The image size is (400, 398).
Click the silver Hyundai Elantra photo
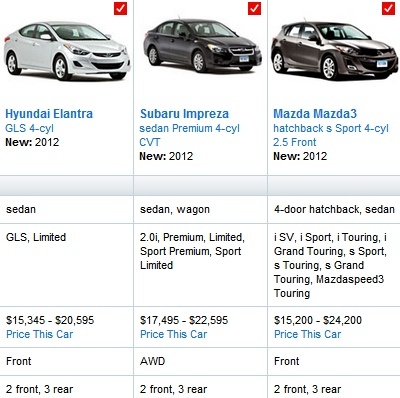click(67, 51)
